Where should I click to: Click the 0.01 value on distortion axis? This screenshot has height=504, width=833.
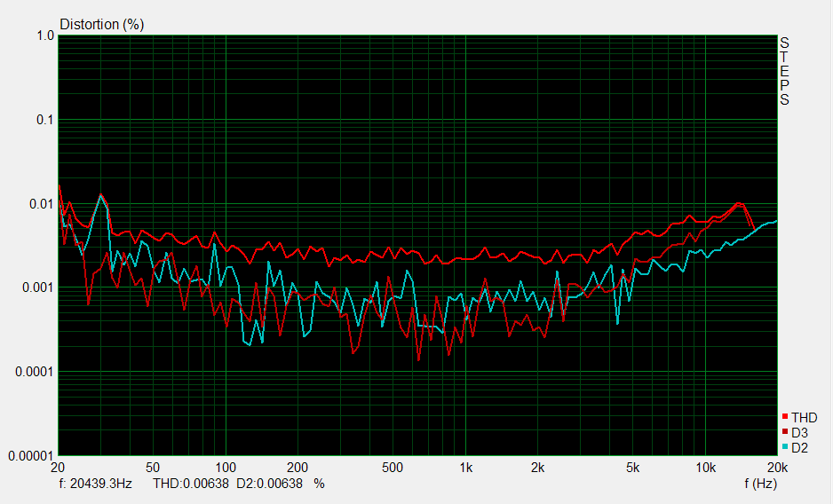(x=42, y=204)
